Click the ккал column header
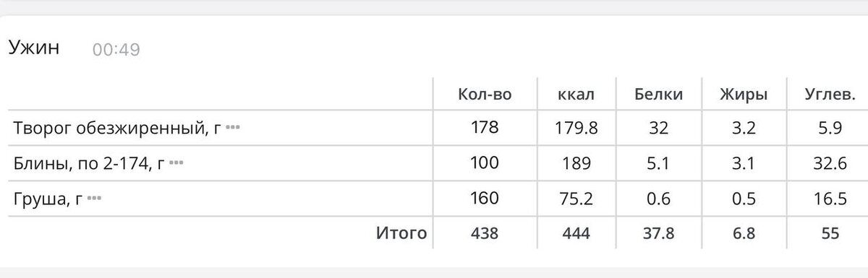 [x=576, y=95]
